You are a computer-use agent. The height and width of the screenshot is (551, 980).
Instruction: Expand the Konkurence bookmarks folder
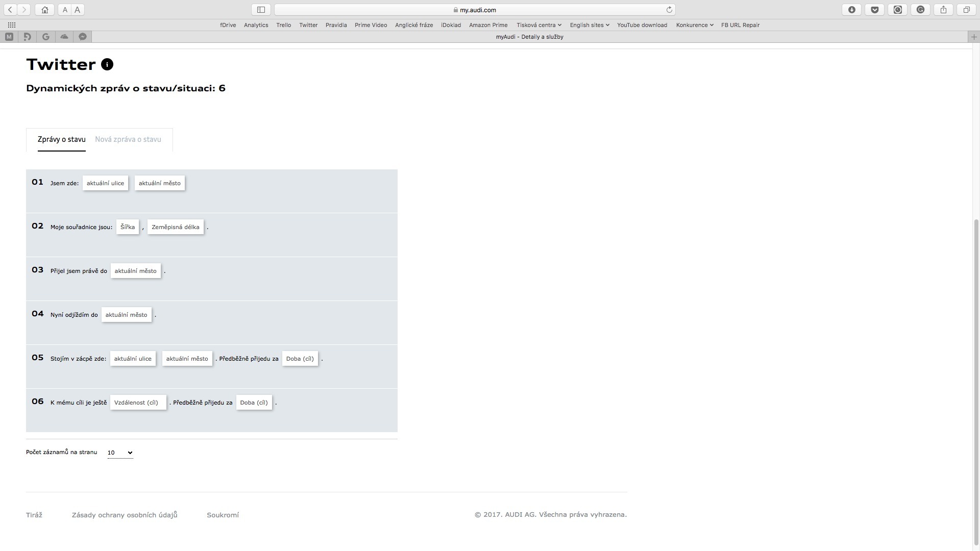(x=694, y=25)
